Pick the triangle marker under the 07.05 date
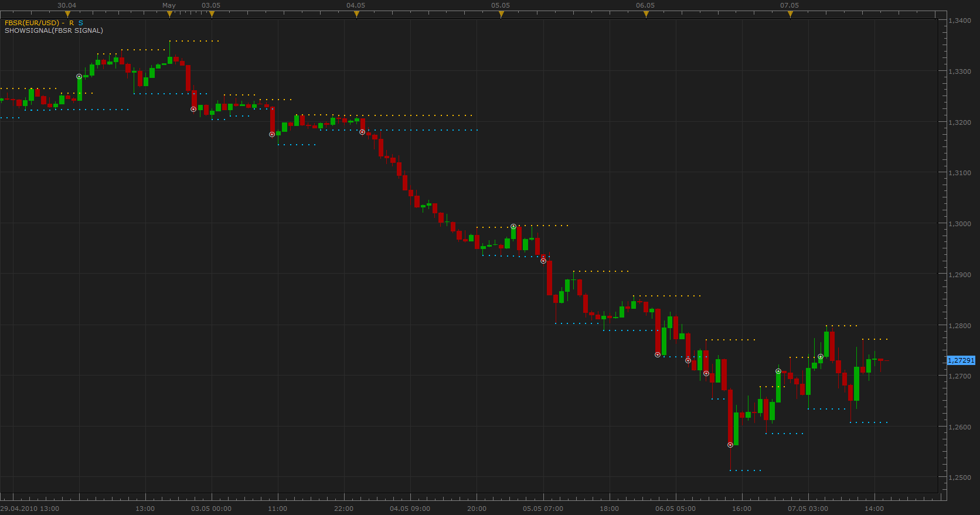This screenshot has height=515, width=980. pos(790,14)
